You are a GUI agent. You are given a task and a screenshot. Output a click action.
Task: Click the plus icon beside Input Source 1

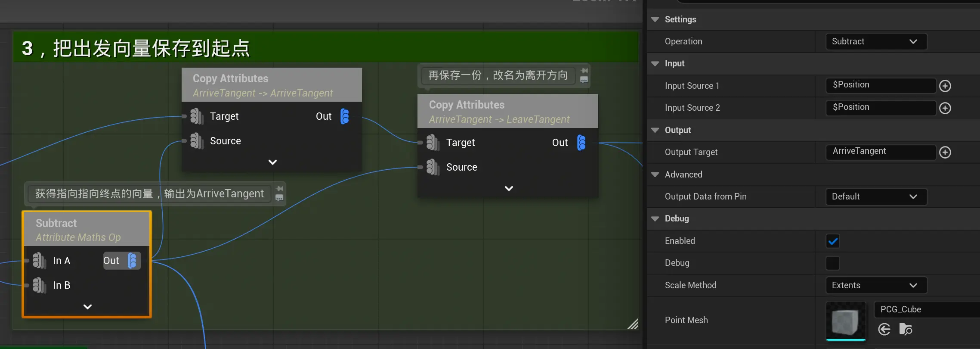coord(945,86)
